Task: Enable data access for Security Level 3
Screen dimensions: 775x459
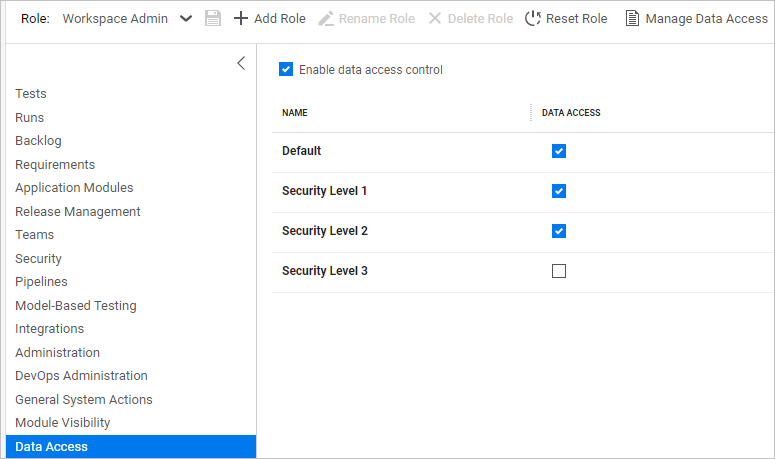Action: pos(559,271)
